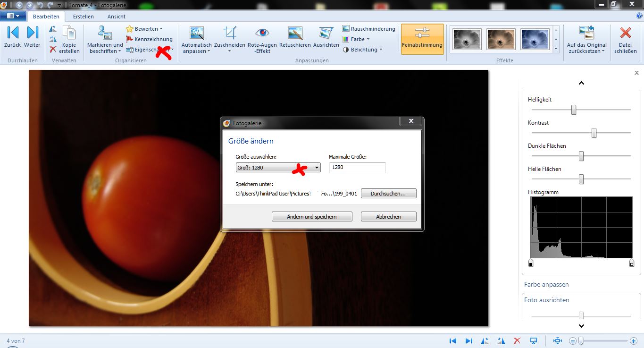Go to next photo with Weiter
The width and height of the screenshot is (644, 348).
(32, 37)
